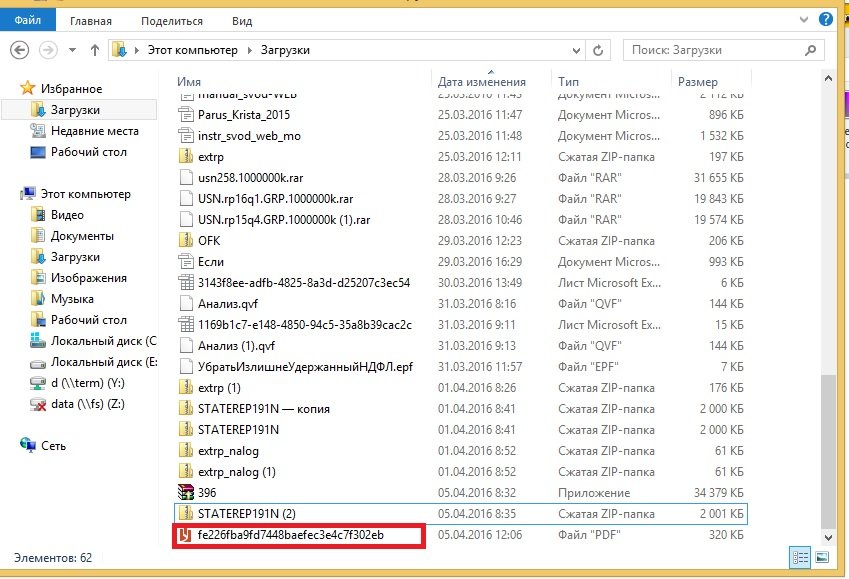Screen dimensions: 849x579
Task: Click the refresh button beside address bar
Action: (598, 49)
